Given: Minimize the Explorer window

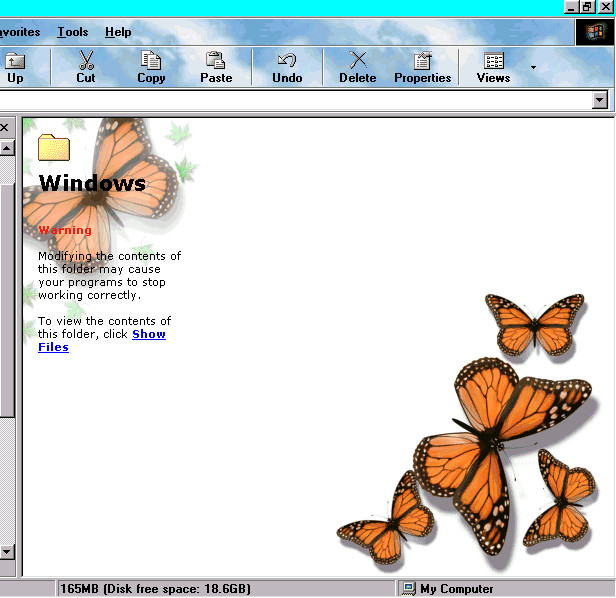Looking at the screenshot, I should 572,7.
